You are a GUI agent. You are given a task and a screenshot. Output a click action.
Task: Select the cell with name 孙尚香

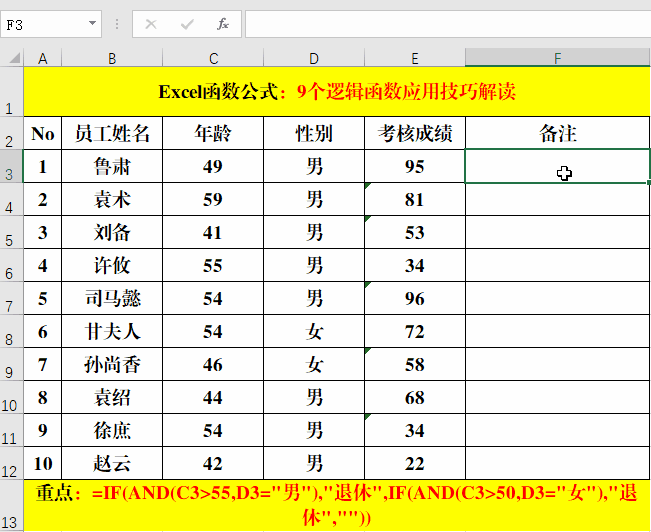pyautogui.click(x=112, y=364)
